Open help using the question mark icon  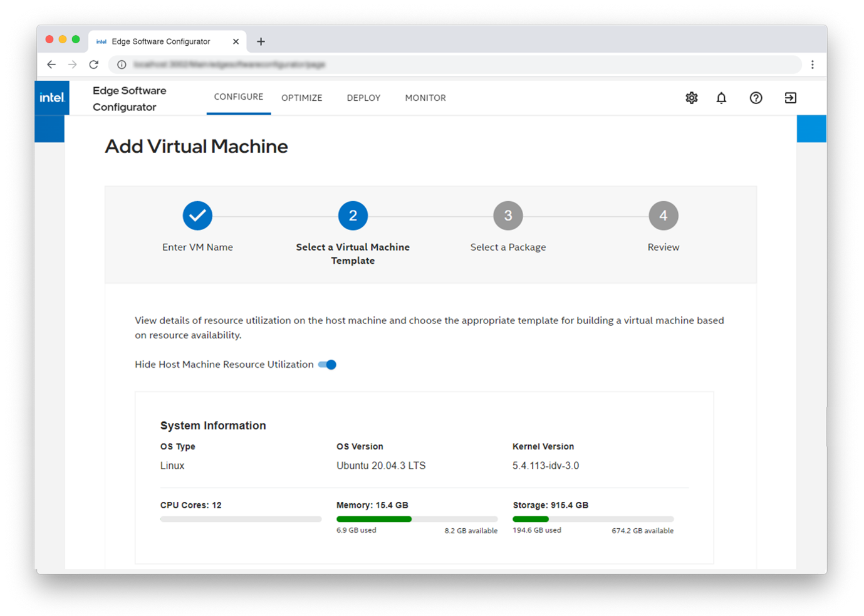click(x=756, y=98)
